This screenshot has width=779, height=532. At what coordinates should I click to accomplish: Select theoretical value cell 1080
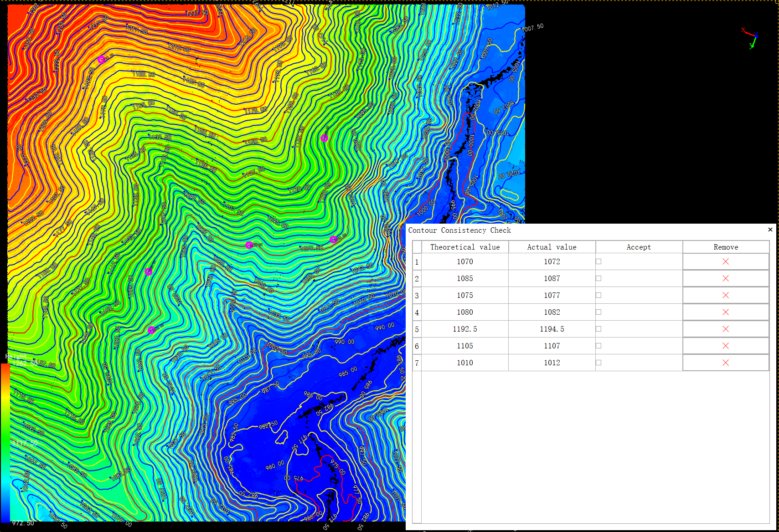click(465, 312)
